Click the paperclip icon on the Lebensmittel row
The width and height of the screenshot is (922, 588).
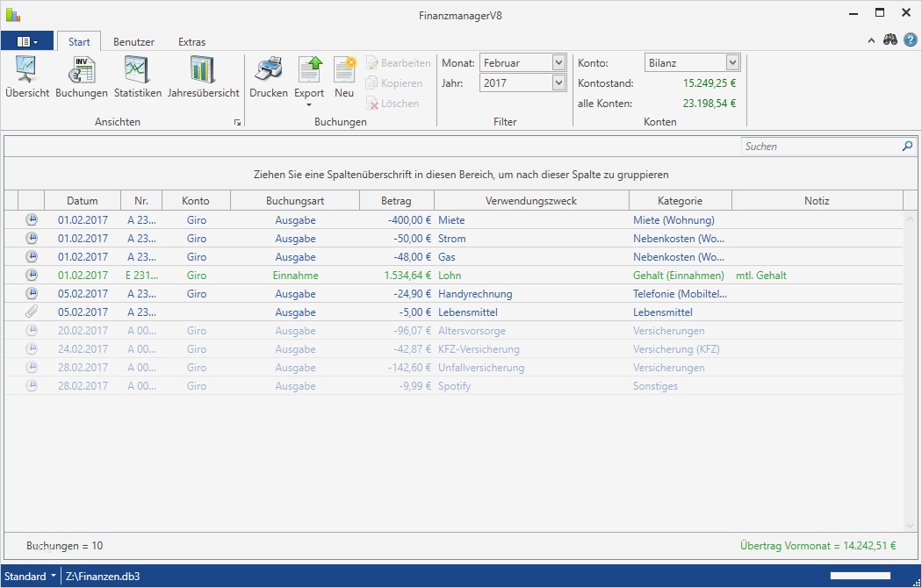32,312
